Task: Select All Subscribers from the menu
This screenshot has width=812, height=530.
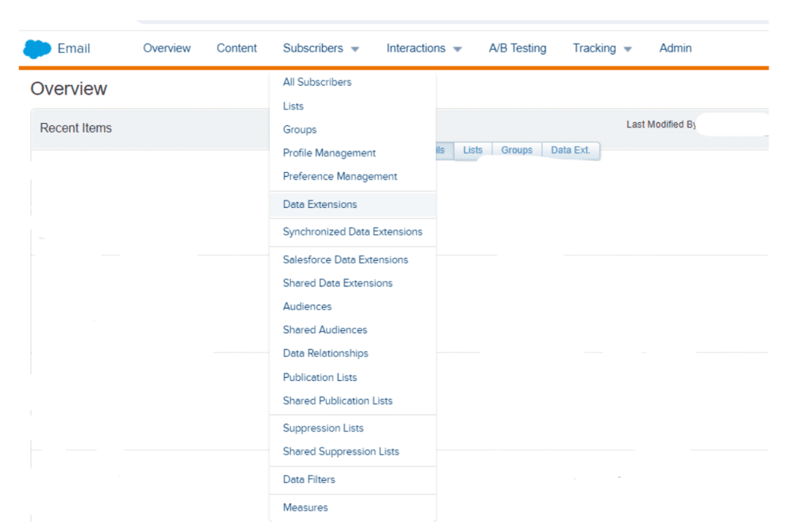Action: (316, 82)
